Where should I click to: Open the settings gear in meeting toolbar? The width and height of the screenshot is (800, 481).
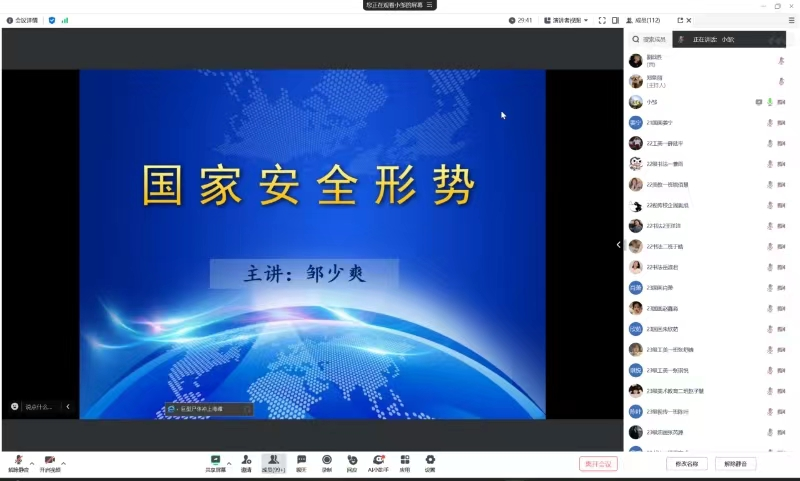[x=430, y=460]
